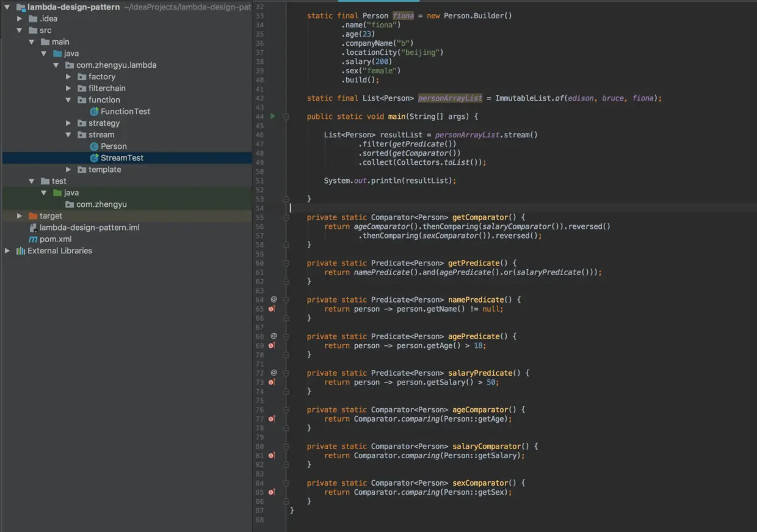Collapse the lambda-design-pattern project root
757x532 pixels.
pyautogui.click(x=7, y=7)
